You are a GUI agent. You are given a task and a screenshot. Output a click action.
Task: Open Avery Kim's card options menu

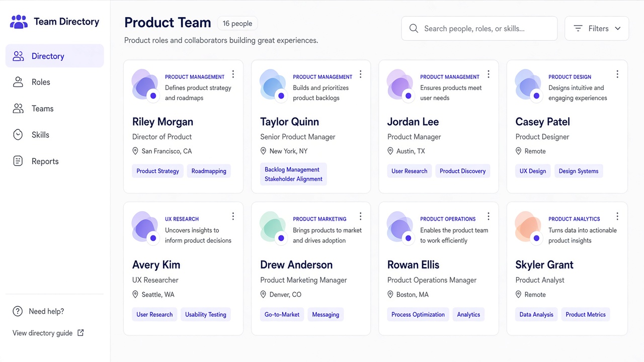point(233,216)
